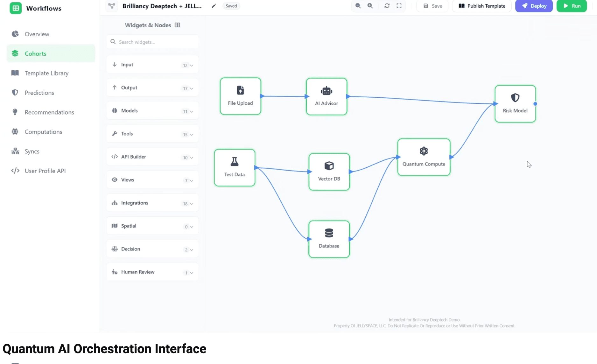
Task: Select the Test Data flask node
Action: [235, 168]
